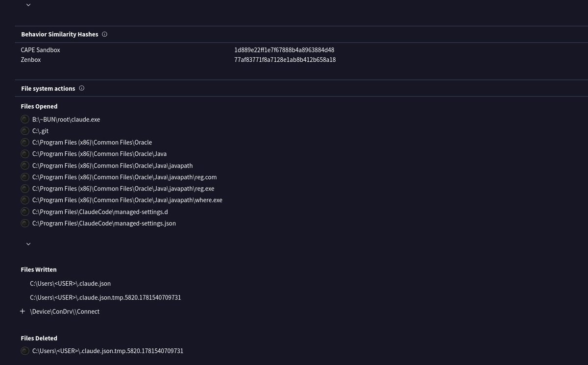The image size is (588, 365).
Task: Select the javapath\reg.com path text
Action: click(124, 177)
